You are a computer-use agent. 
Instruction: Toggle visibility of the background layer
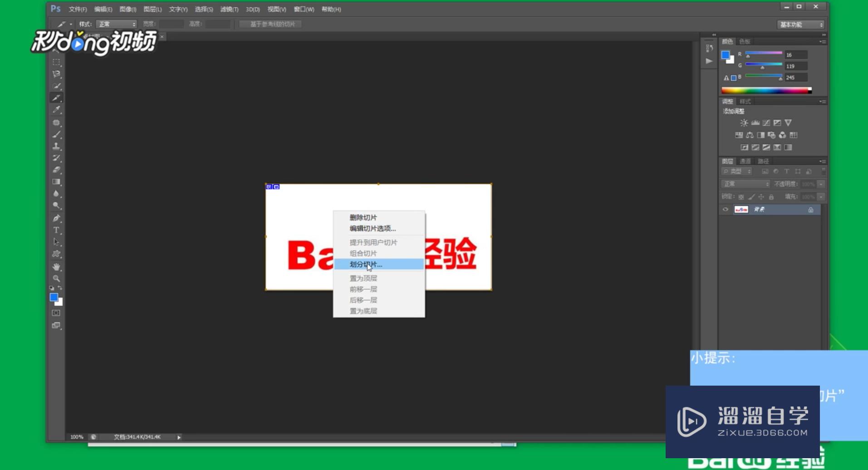point(726,210)
